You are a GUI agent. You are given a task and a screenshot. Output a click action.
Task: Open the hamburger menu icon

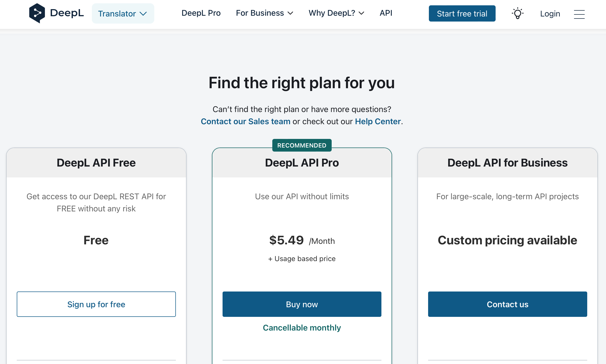[579, 14]
